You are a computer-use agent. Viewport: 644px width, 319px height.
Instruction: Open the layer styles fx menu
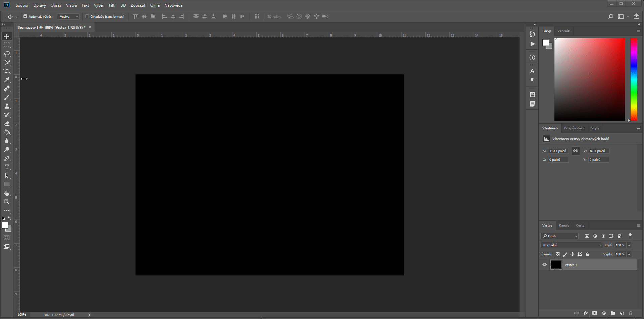point(586,313)
